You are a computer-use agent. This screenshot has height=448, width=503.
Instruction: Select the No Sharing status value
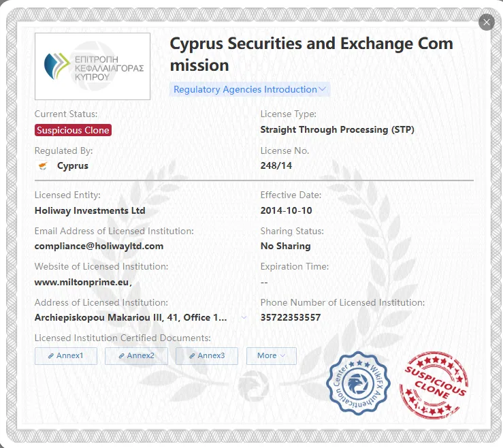[285, 246]
